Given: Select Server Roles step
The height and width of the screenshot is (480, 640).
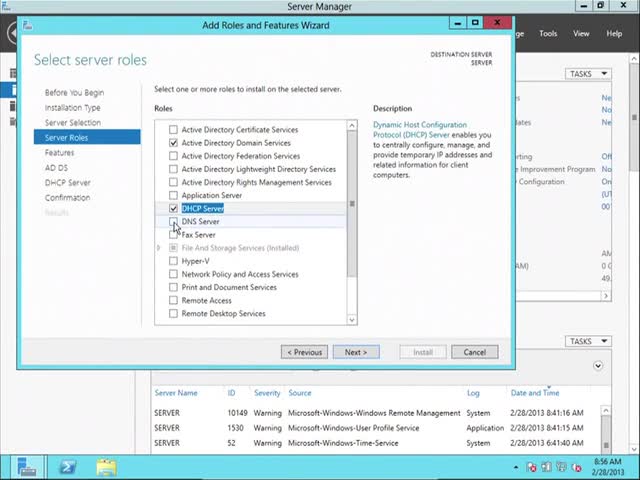Looking at the screenshot, I should click(87, 138).
